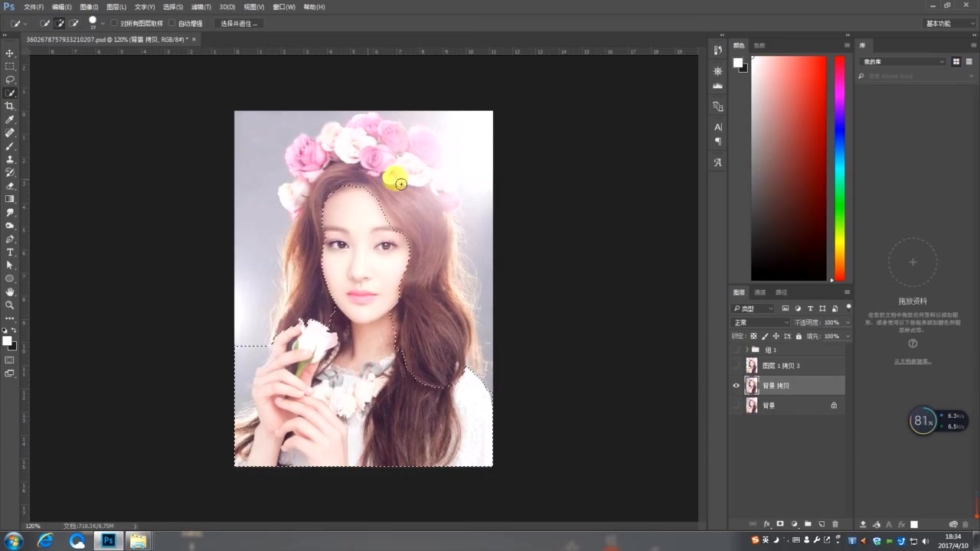Image resolution: width=980 pixels, height=551 pixels.
Task: Toggle lock all padlock in Layers panel
Action: click(799, 336)
